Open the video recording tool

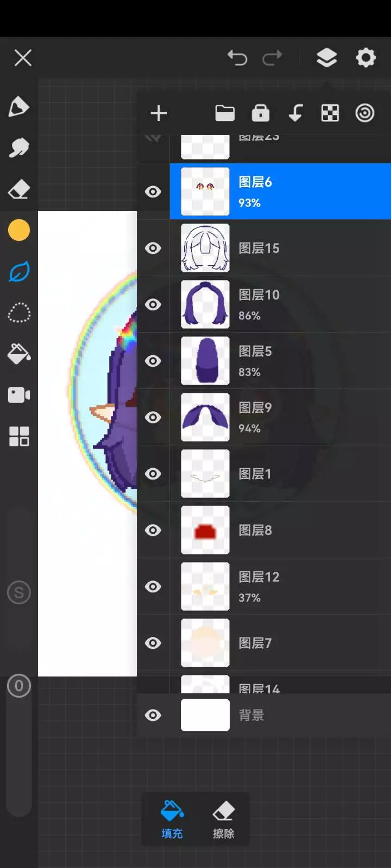click(19, 395)
